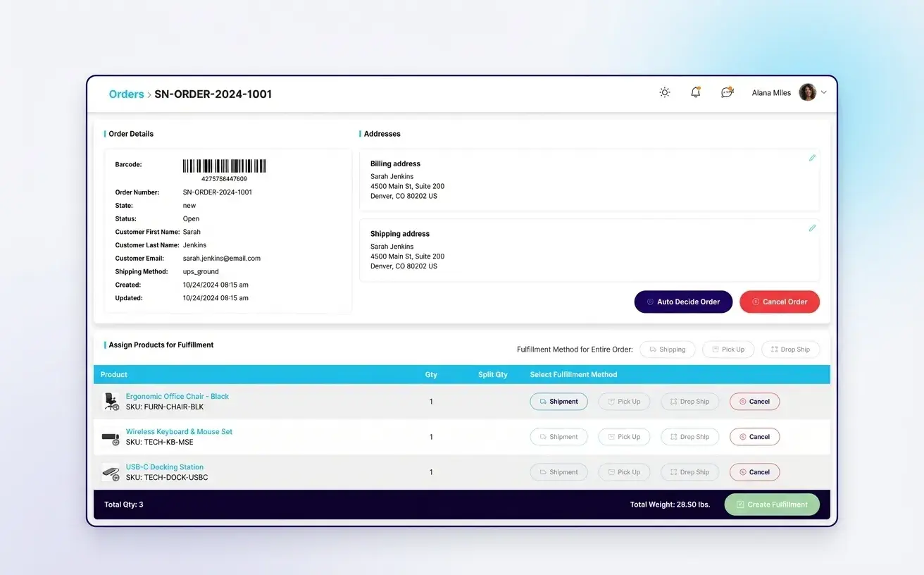The image size is (924, 575).
Task: Click the USB-C Docking Station thumbnail
Action: coord(111,472)
